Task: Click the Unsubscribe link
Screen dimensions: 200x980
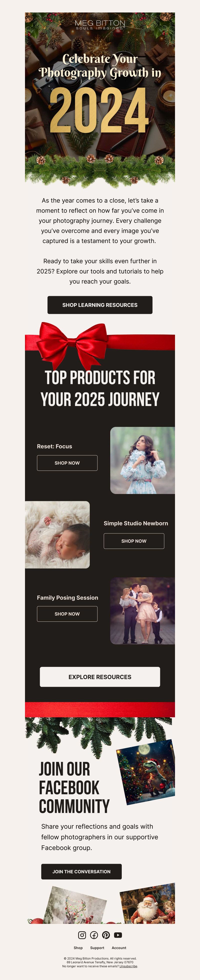Action: [128, 966]
